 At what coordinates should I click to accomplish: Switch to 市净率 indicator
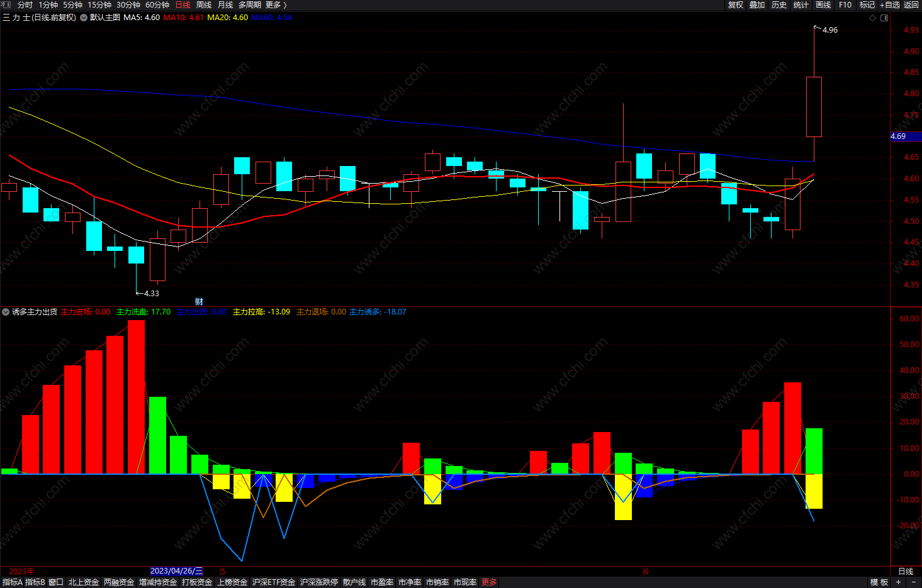[x=410, y=582]
